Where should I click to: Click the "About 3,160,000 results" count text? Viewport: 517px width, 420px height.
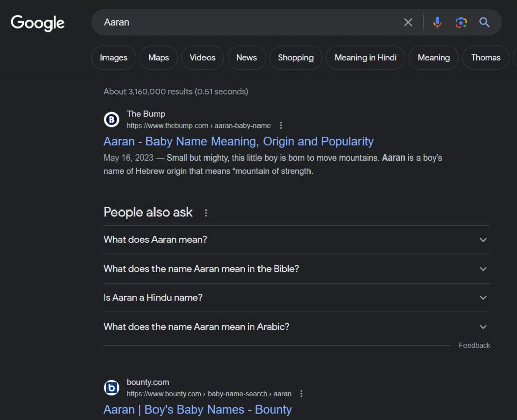tap(176, 92)
